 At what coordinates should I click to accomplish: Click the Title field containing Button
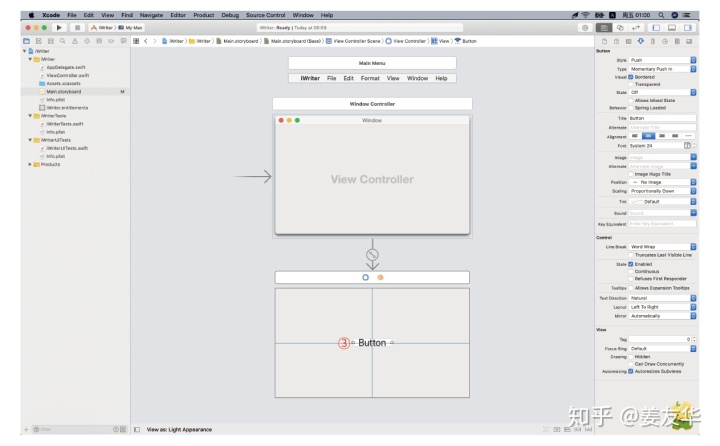[662, 118]
